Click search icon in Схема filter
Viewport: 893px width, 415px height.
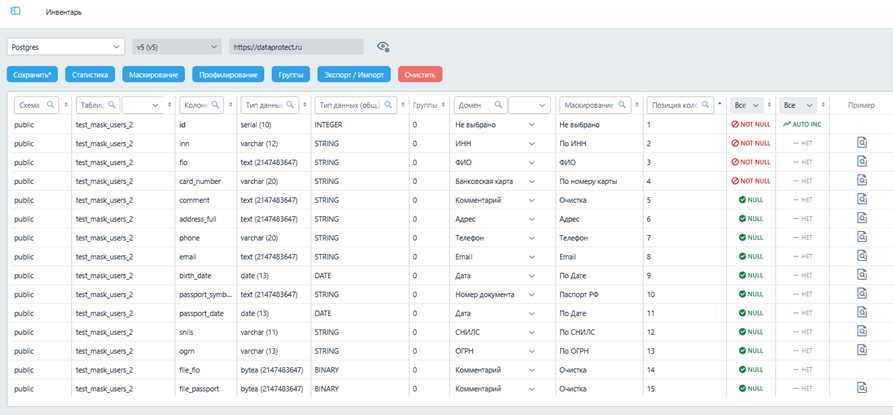(x=51, y=105)
